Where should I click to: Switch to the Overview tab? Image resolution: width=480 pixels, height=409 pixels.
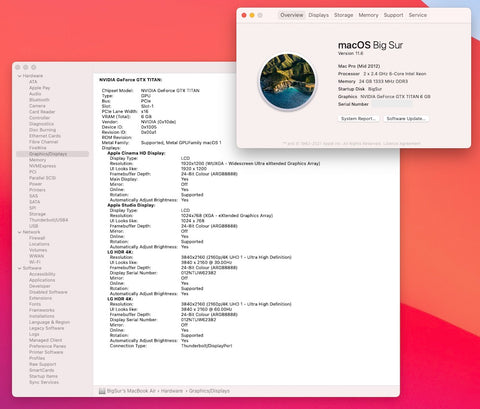pos(292,15)
